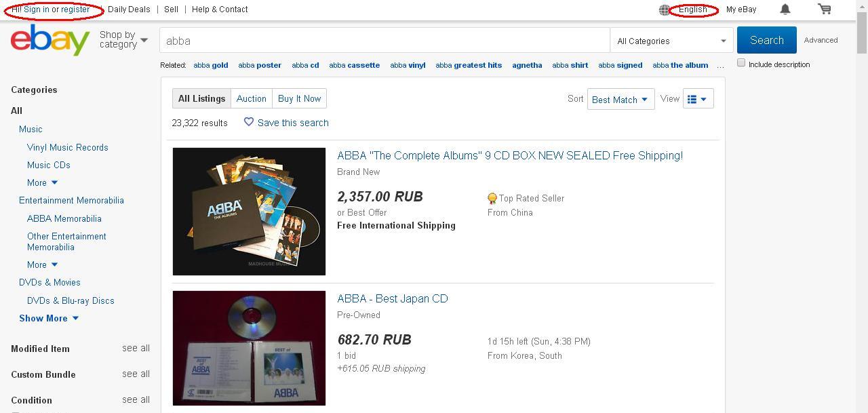The height and width of the screenshot is (413, 868).
Task: Expand More under Music category
Action: click(42, 182)
